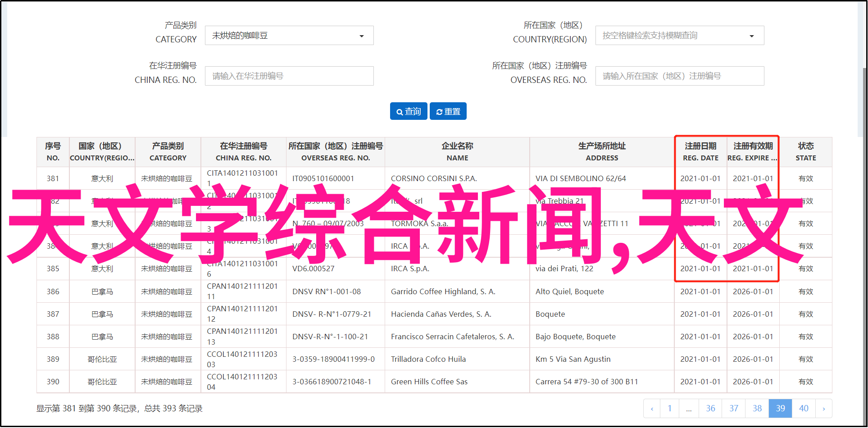Open the COUNTRY(REGION) dropdown

tap(680, 36)
